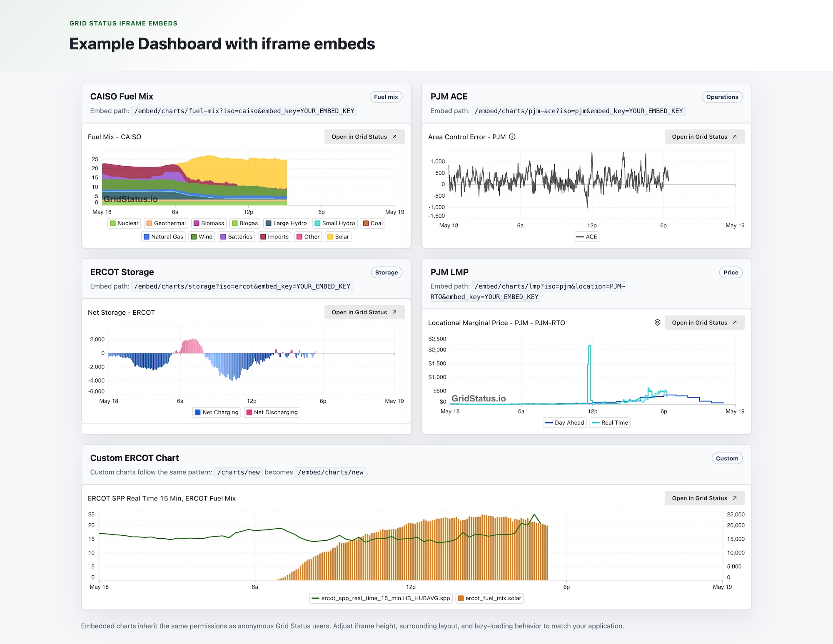The height and width of the screenshot is (644, 833).
Task: Toggle Biogas series in CAISO legend
Action: 245,223
